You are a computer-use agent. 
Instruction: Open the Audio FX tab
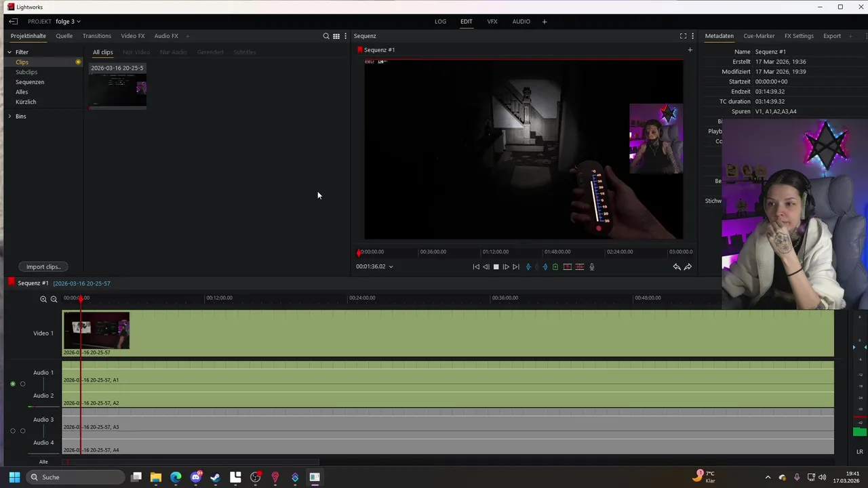click(x=166, y=36)
